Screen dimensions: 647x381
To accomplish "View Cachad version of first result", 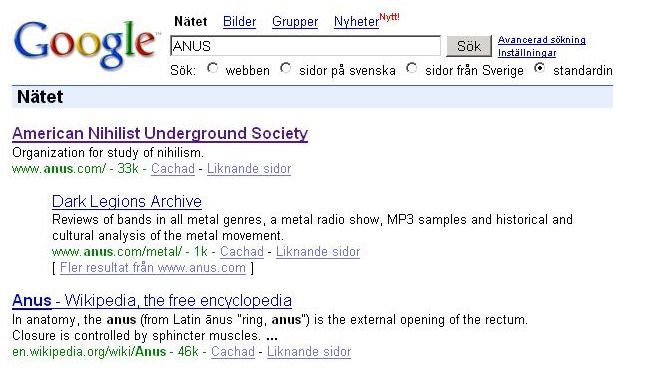I will pos(173,168).
